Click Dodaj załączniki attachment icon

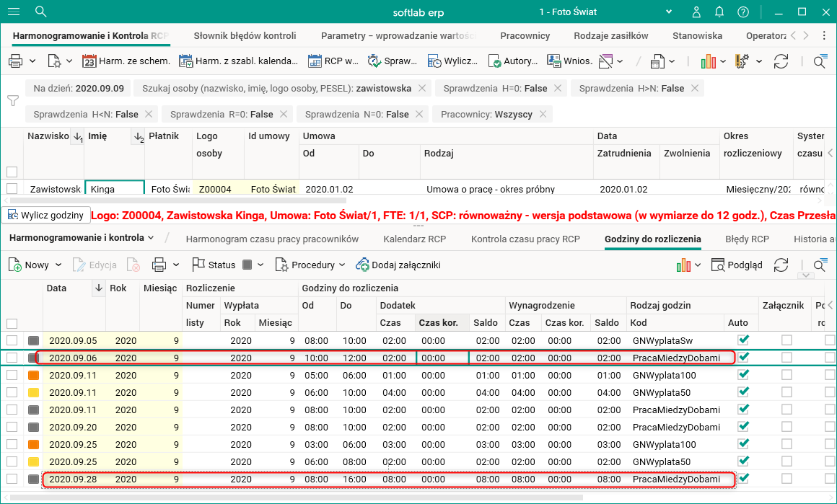pyautogui.click(x=362, y=265)
